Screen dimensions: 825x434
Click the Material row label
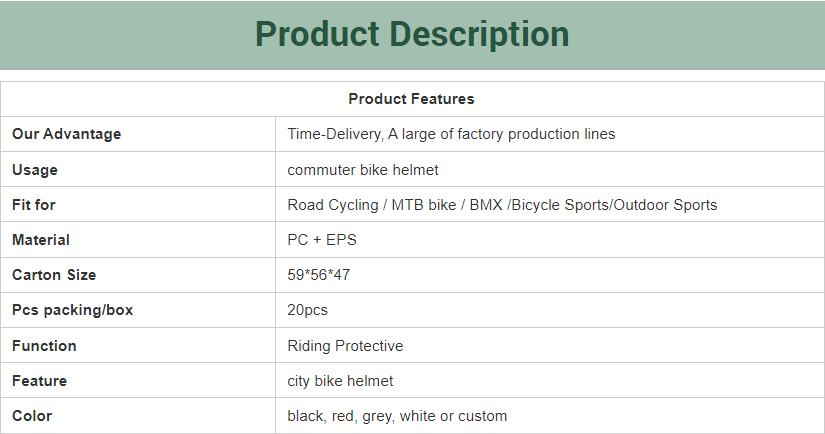click(41, 240)
